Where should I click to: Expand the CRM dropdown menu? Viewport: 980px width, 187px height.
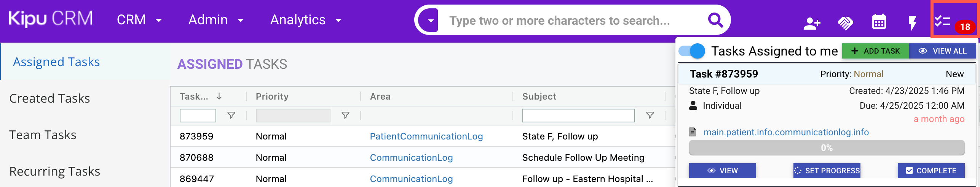[x=139, y=20]
